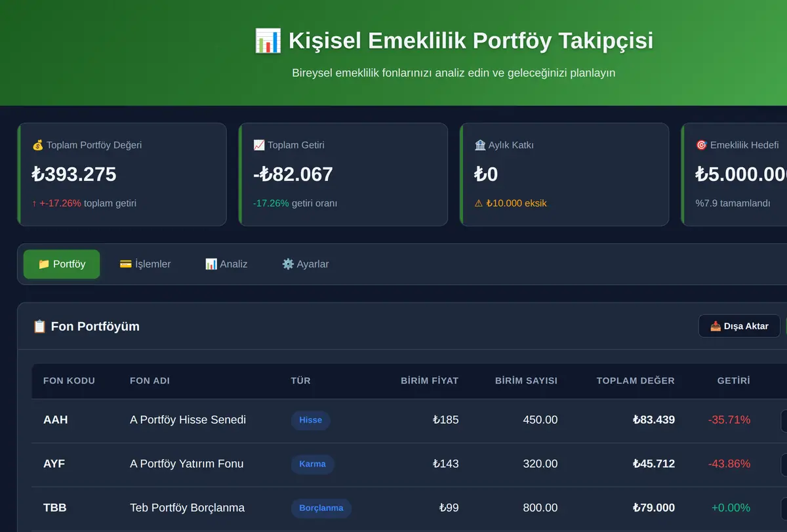Click the money bag icon on Toplam Portföy Değeri
This screenshot has width=787, height=532.
tap(37, 145)
